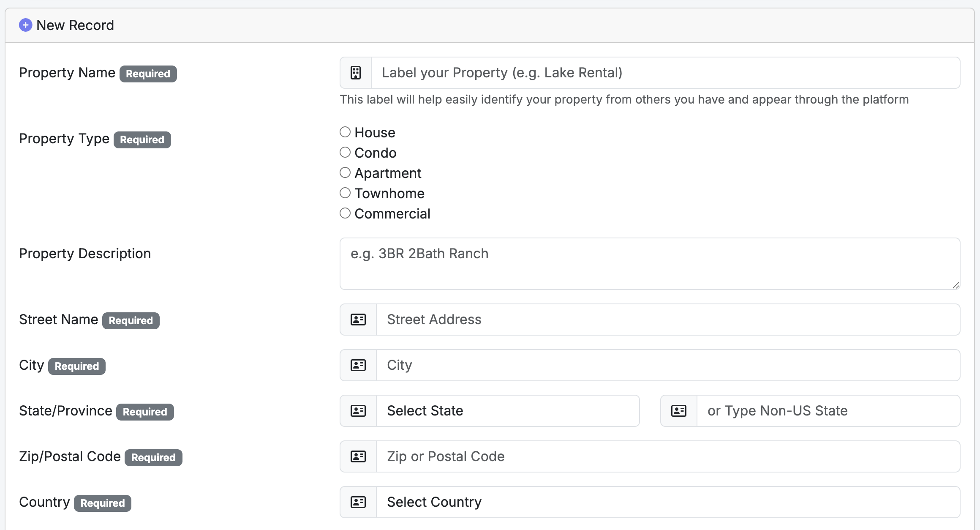The height and width of the screenshot is (530, 980).
Task: Focus the Property Name label input
Action: (x=665, y=73)
